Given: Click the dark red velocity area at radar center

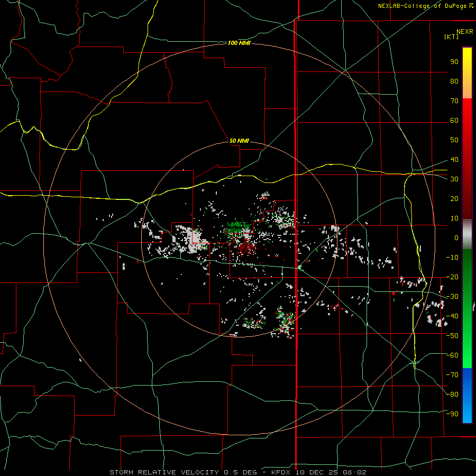Looking at the screenshot, I should tap(245, 246).
